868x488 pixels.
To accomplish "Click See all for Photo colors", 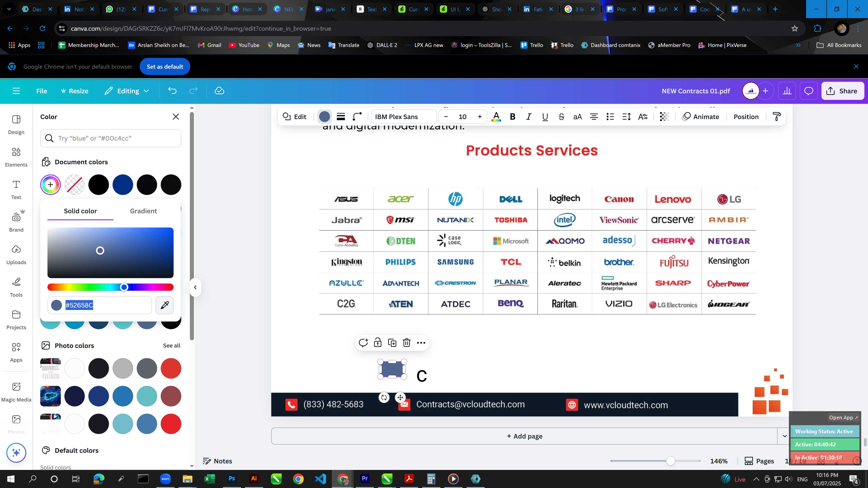I will click(172, 345).
